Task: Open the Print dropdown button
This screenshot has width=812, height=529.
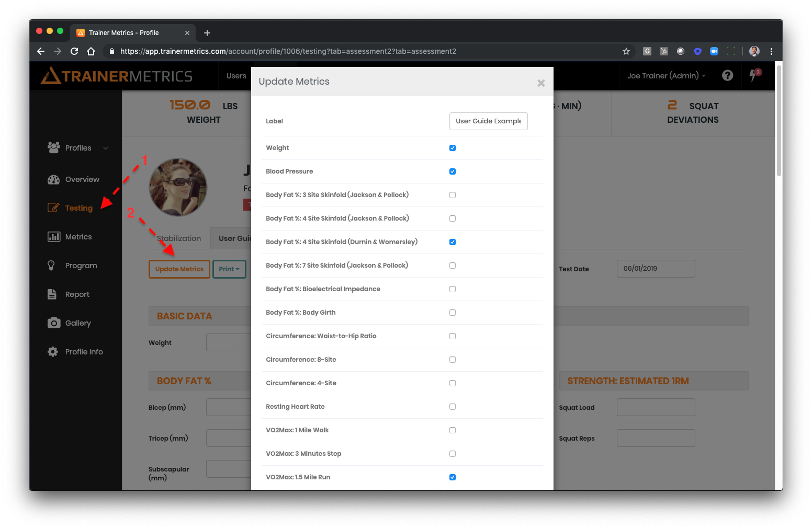Action: (x=229, y=269)
